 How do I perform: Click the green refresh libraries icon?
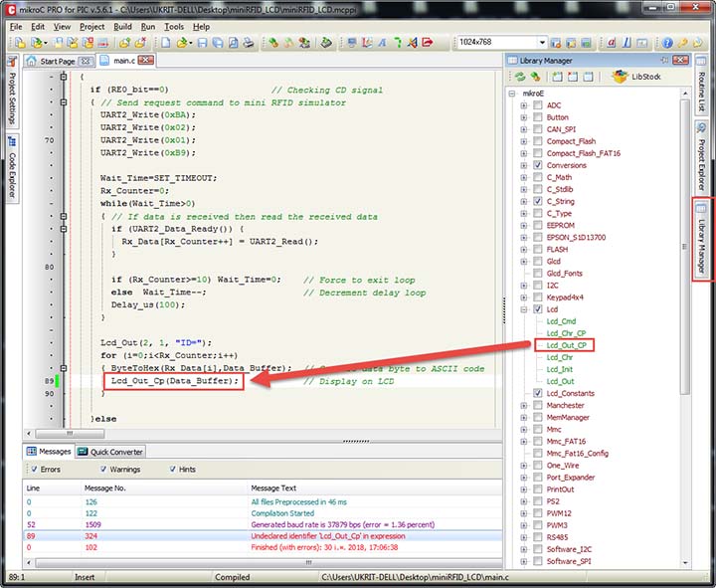click(518, 77)
